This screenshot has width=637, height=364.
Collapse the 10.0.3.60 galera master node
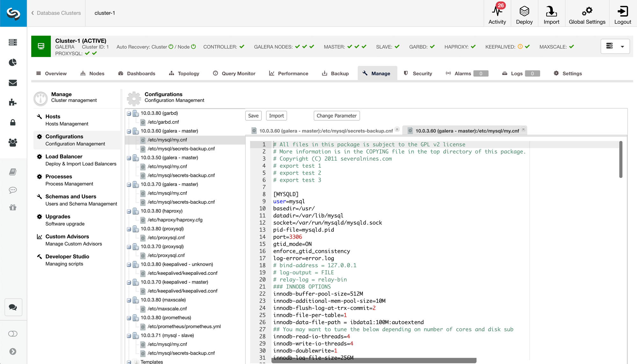pos(129,131)
